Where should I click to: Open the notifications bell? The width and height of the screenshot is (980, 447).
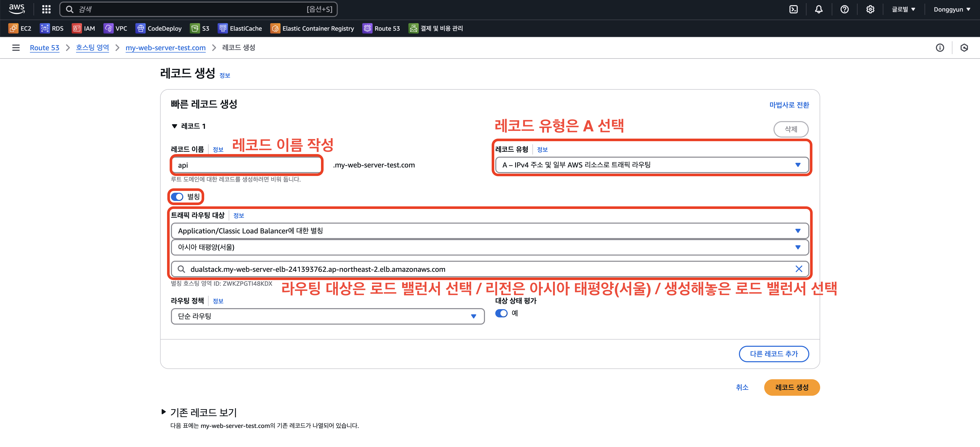coord(819,10)
